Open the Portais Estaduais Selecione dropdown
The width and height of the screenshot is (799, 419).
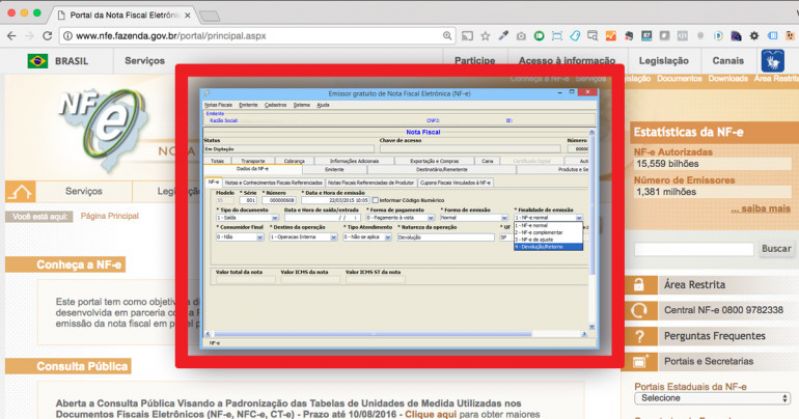point(712,398)
